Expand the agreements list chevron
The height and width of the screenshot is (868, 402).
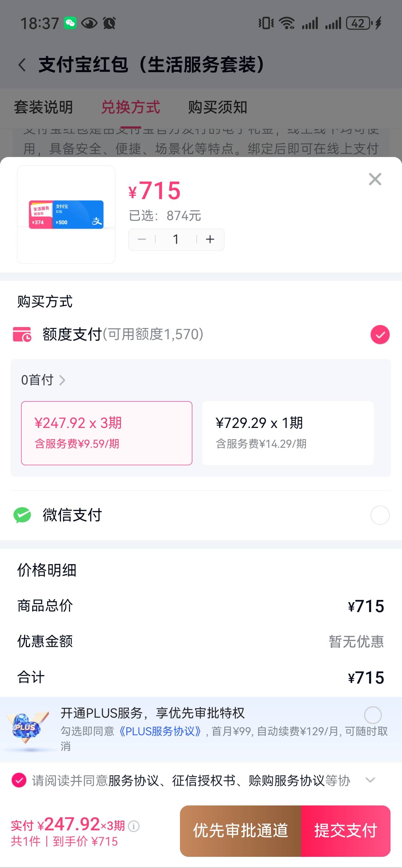point(370,780)
